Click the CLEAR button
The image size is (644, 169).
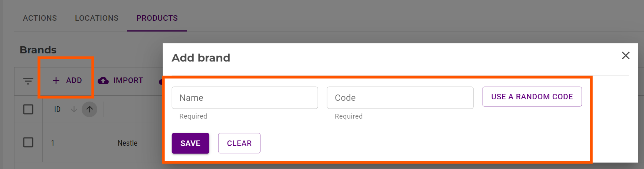(239, 143)
